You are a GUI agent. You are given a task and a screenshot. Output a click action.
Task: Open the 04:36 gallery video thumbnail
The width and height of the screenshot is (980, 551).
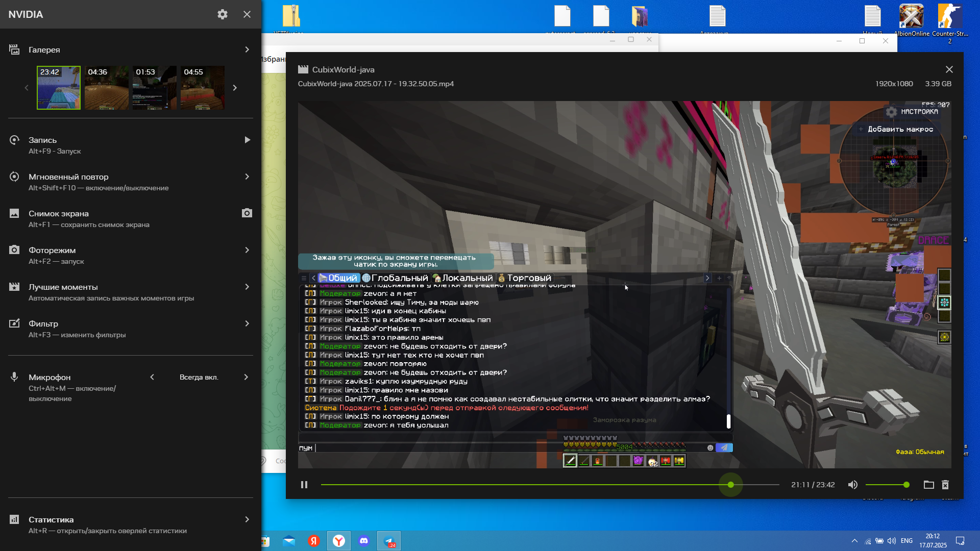tap(107, 88)
